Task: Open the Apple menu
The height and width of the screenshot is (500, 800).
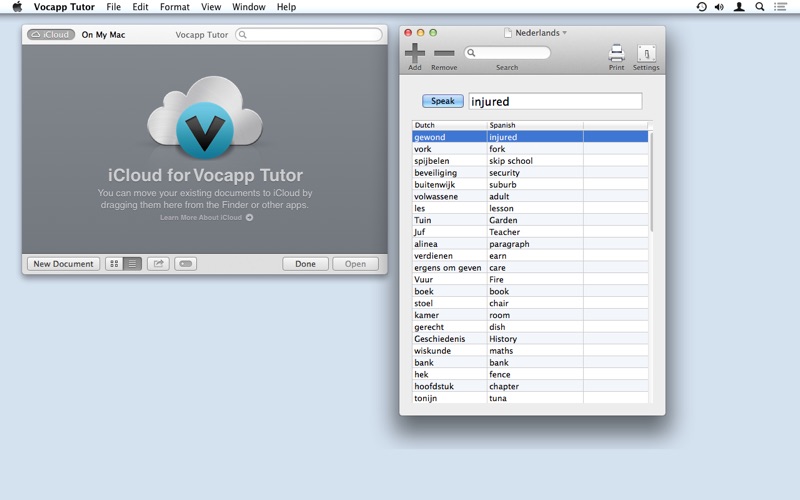Action: pos(17,7)
